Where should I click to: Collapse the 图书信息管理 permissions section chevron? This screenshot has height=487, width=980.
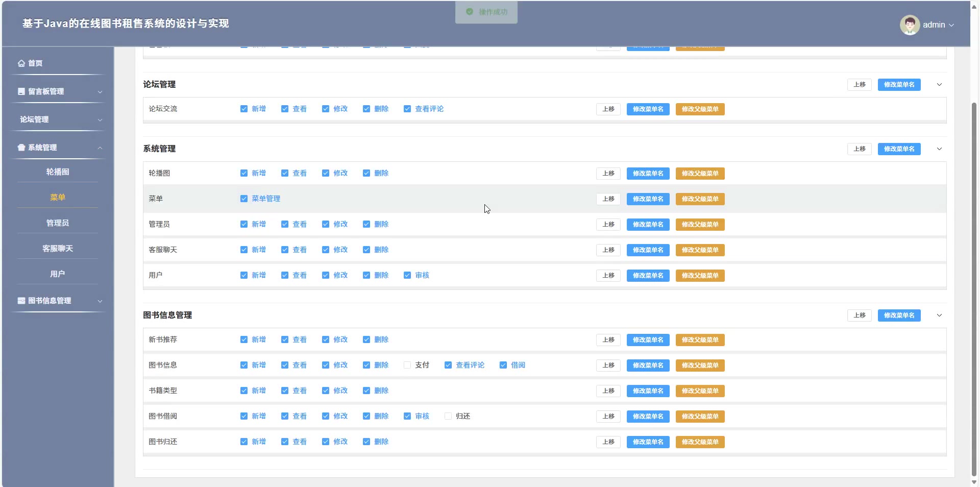coord(939,315)
